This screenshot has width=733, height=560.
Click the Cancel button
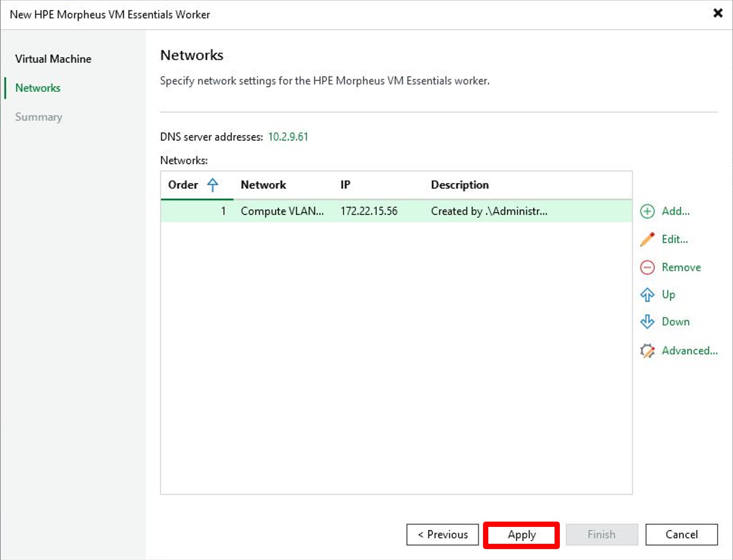(681, 534)
